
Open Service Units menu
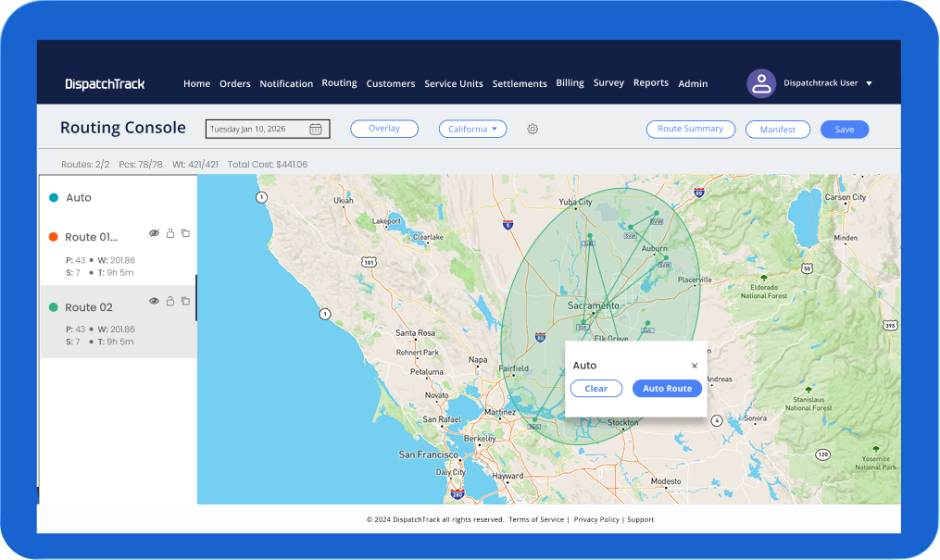coord(453,83)
